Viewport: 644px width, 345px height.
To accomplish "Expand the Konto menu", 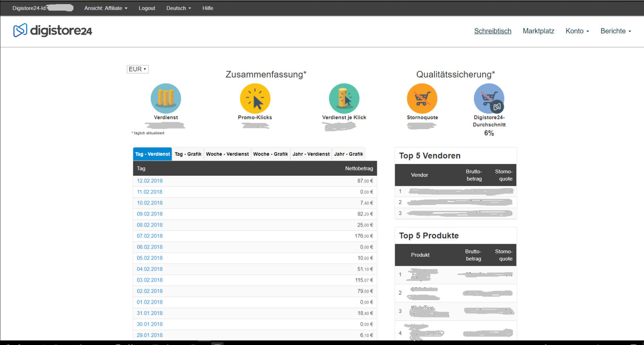I will click(x=577, y=31).
